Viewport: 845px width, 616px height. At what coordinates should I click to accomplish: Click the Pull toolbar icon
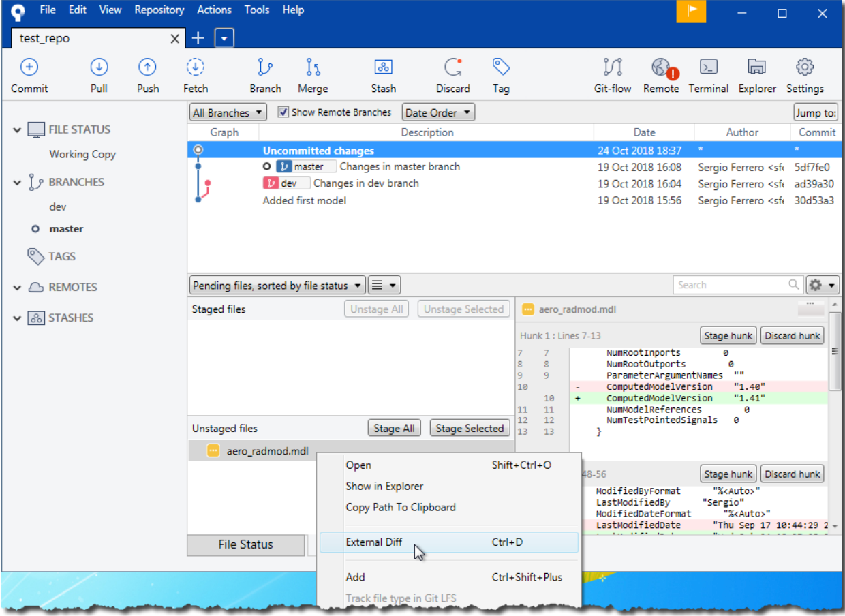pyautogui.click(x=99, y=67)
